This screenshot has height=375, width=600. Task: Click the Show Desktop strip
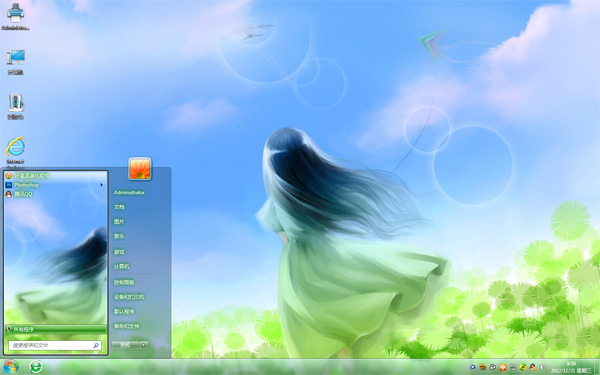pyautogui.click(x=597, y=367)
